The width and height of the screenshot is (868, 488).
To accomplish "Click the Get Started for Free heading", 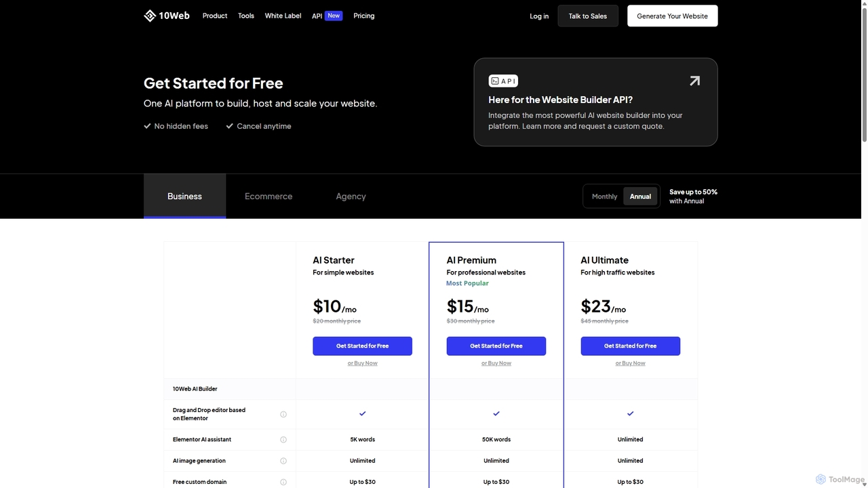I will click(x=214, y=83).
